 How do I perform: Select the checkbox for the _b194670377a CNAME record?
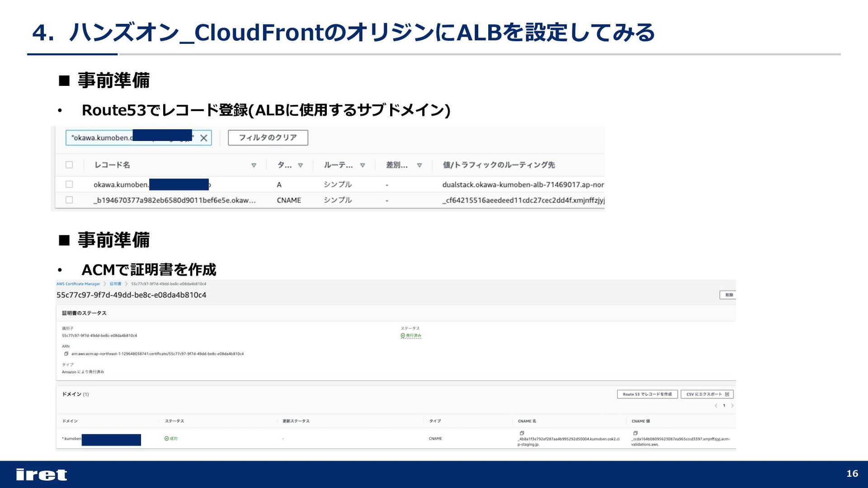point(69,200)
